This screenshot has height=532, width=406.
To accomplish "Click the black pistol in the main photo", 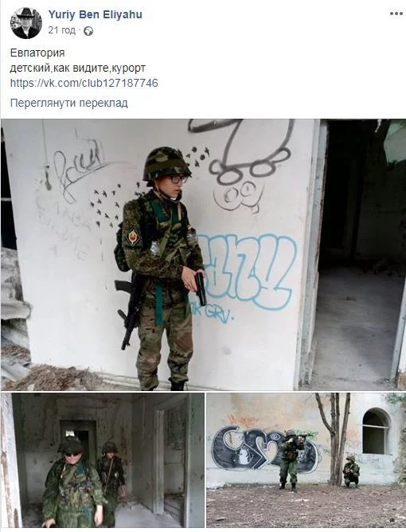I will tap(201, 288).
